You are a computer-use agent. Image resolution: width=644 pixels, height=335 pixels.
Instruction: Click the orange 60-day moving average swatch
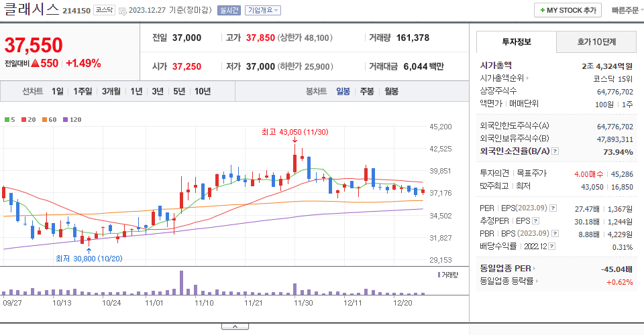coord(44,120)
